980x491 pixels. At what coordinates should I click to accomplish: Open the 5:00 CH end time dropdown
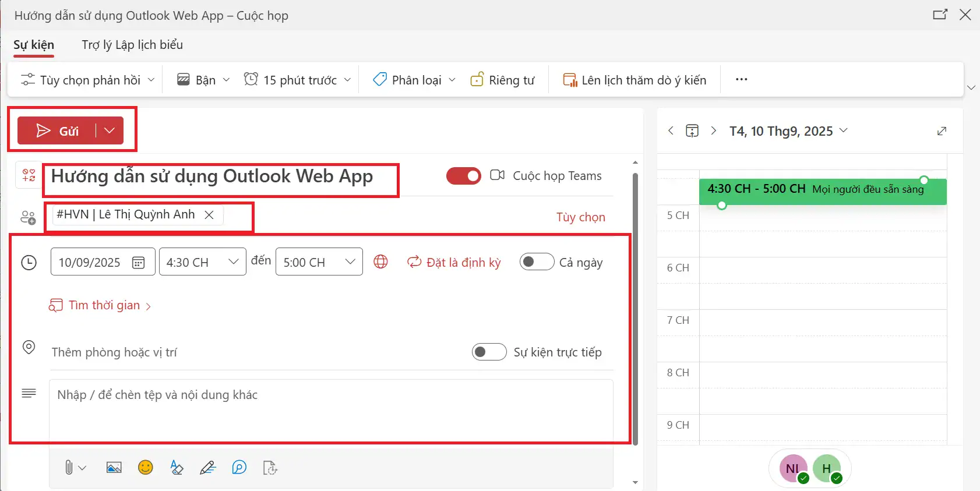click(319, 262)
